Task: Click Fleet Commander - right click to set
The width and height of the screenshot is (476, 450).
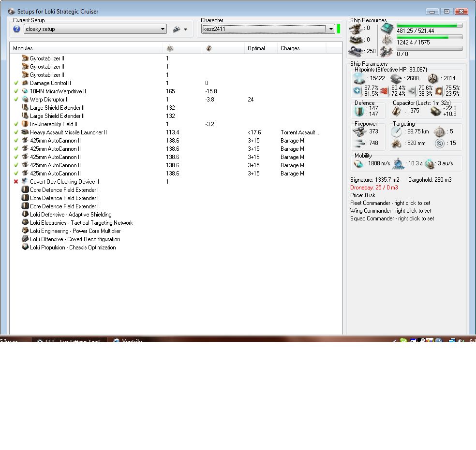Action: point(390,203)
